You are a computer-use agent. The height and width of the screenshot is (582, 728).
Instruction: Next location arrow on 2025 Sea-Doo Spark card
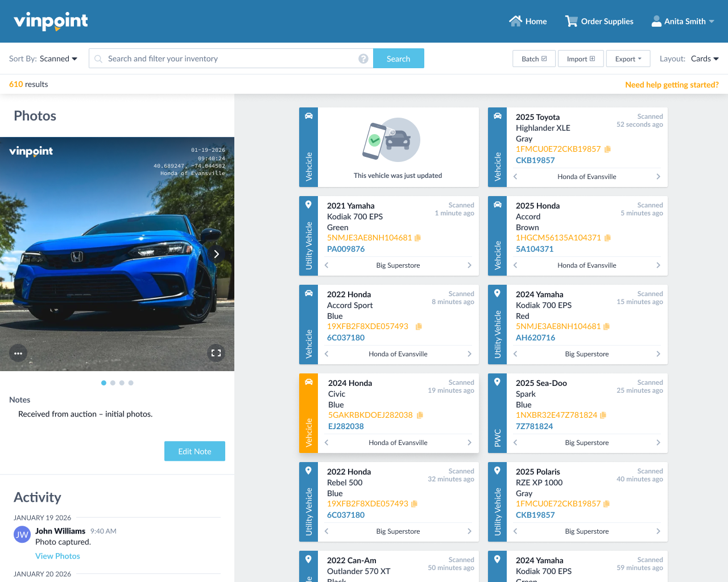658,443
